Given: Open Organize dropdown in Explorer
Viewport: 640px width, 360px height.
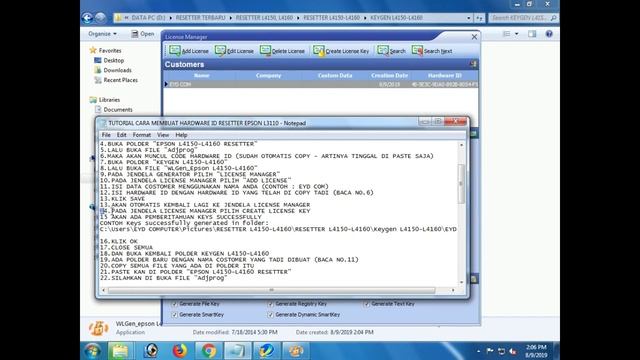Looking at the screenshot, I should point(102,34).
